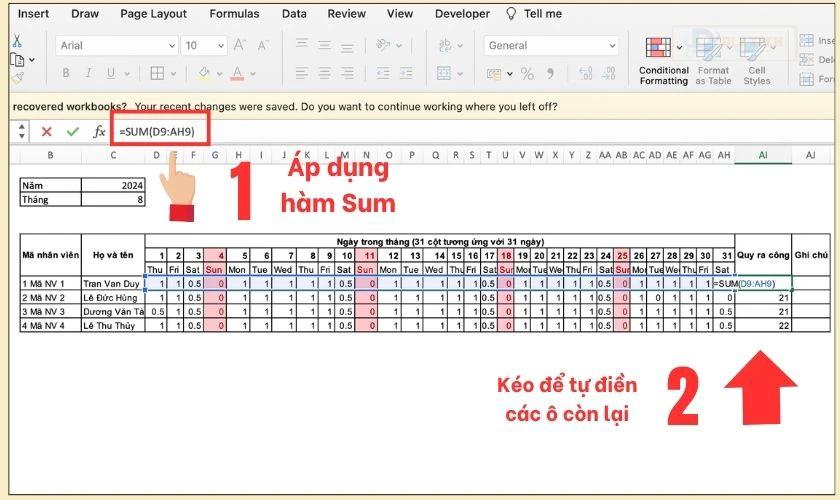Click the Decrease Indent icon

coord(383,73)
